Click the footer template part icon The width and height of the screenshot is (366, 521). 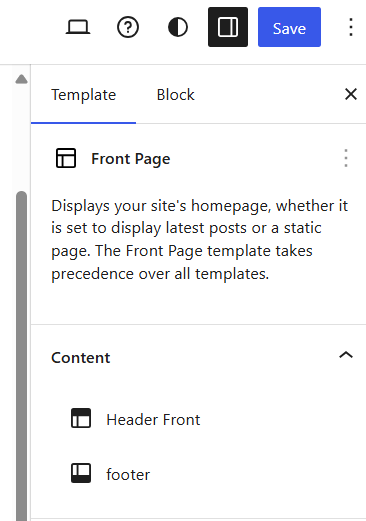click(81, 473)
